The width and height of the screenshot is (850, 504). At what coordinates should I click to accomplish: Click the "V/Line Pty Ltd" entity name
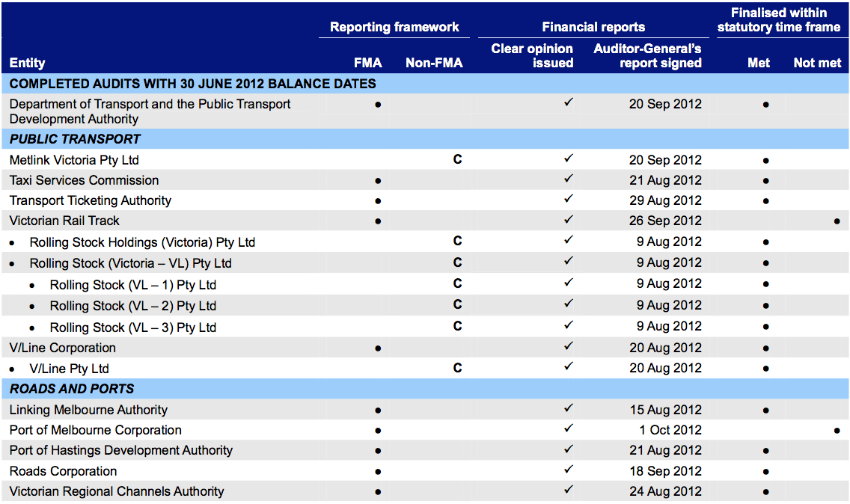coord(69,369)
